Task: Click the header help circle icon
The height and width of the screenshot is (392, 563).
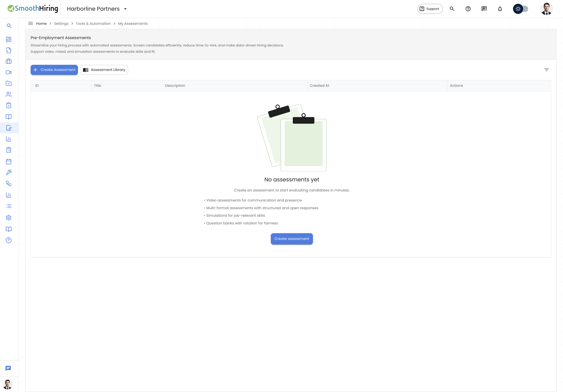Action: 468,9
